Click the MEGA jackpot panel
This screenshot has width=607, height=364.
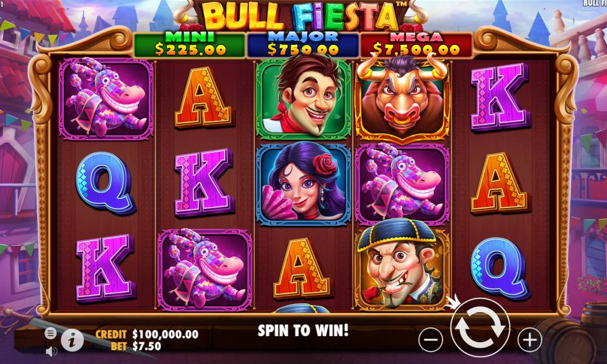point(416,44)
